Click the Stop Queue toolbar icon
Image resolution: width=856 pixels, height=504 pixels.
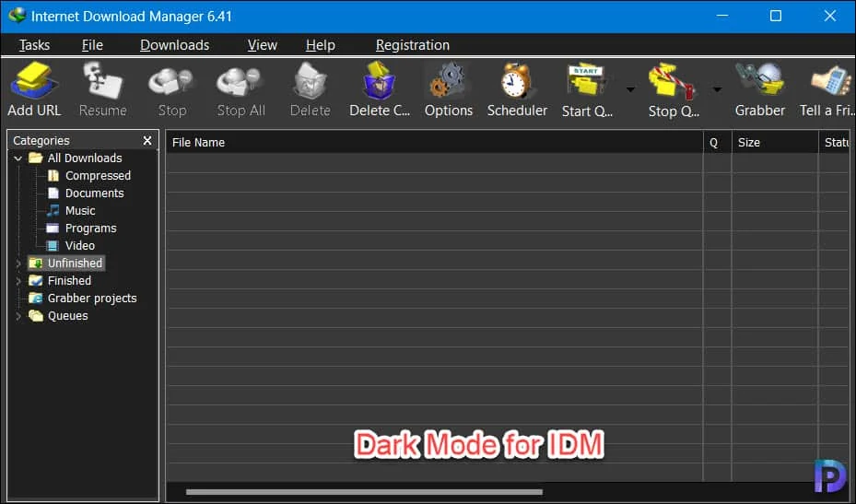(x=673, y=82)
